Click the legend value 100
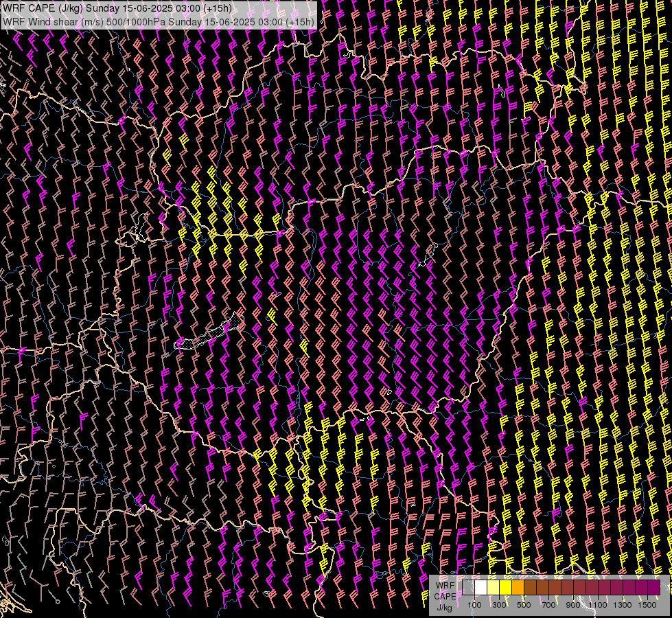672x618 pixels. tap(474, 605)
